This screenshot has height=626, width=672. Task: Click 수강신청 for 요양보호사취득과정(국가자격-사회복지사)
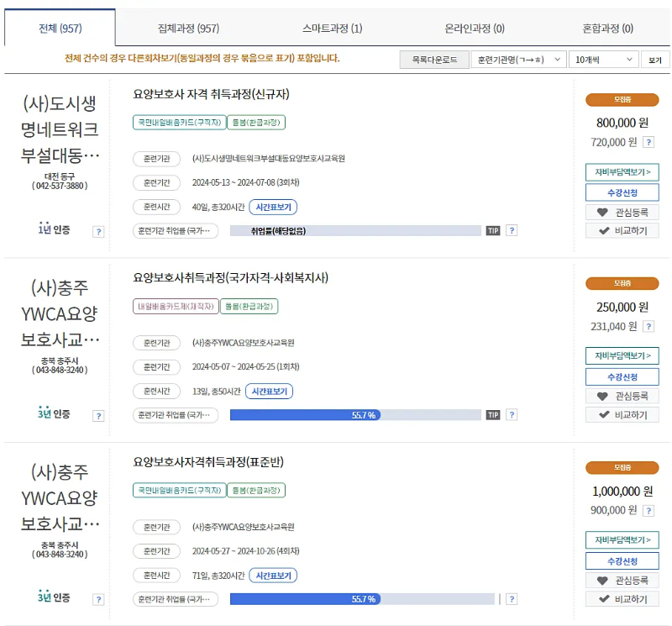(621, 376)
